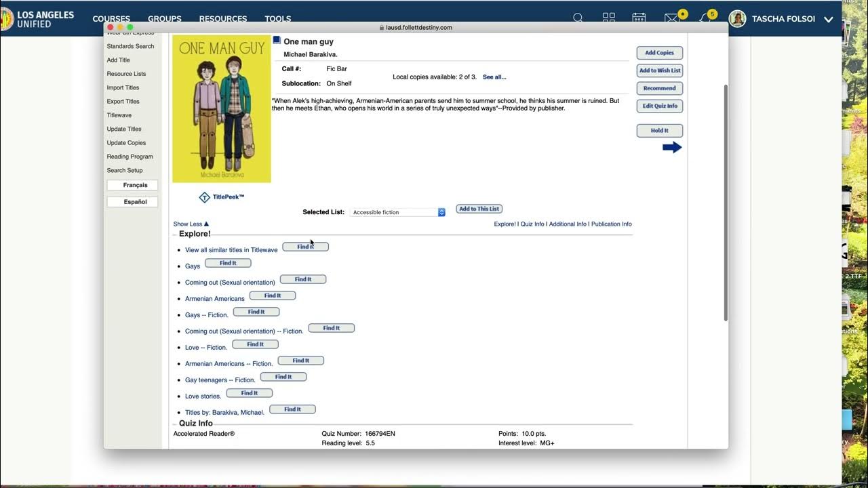This screenshot has width=868, height=488.
Task: Click the red close window button
Action: coord(110,27)
